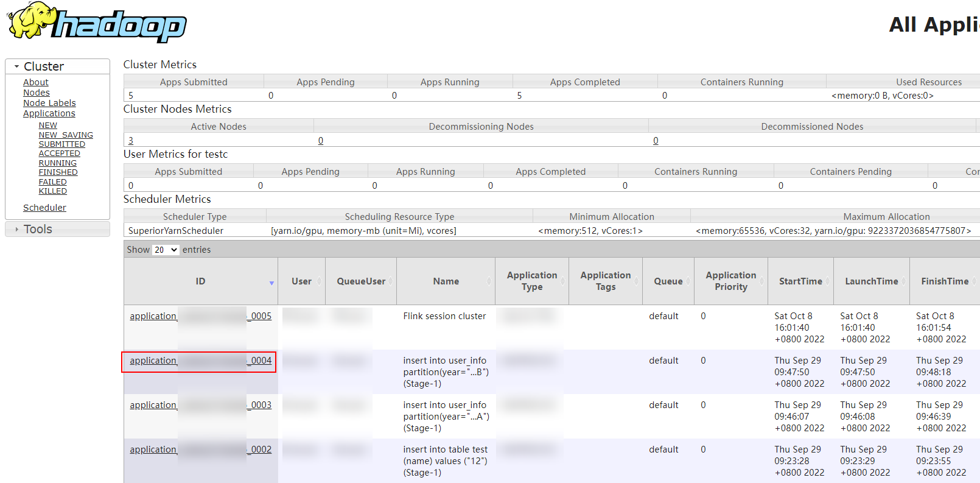Collapse the Cluster sidebar section
Screen dimensions: 980x483
click(17, 66)
